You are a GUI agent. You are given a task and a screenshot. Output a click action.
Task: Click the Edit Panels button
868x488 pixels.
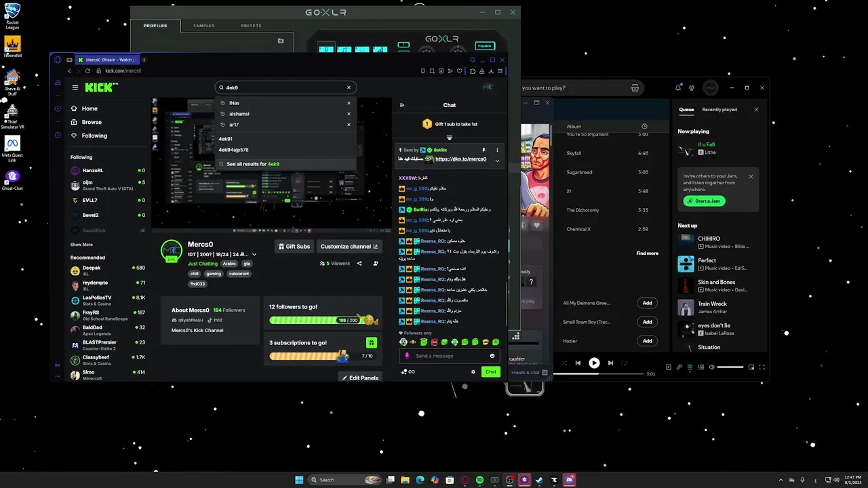(360, 378)
